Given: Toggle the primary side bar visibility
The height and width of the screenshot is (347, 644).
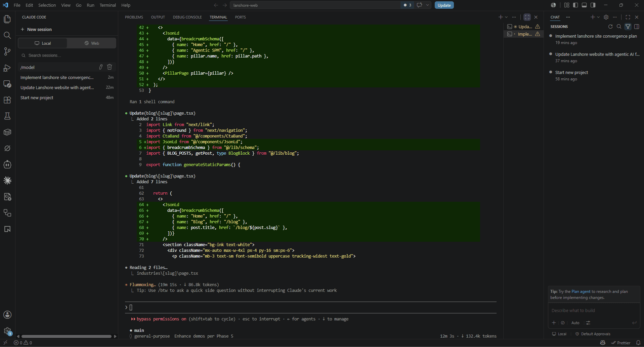Looking at the screenshot, I should (x=575, y=5).
